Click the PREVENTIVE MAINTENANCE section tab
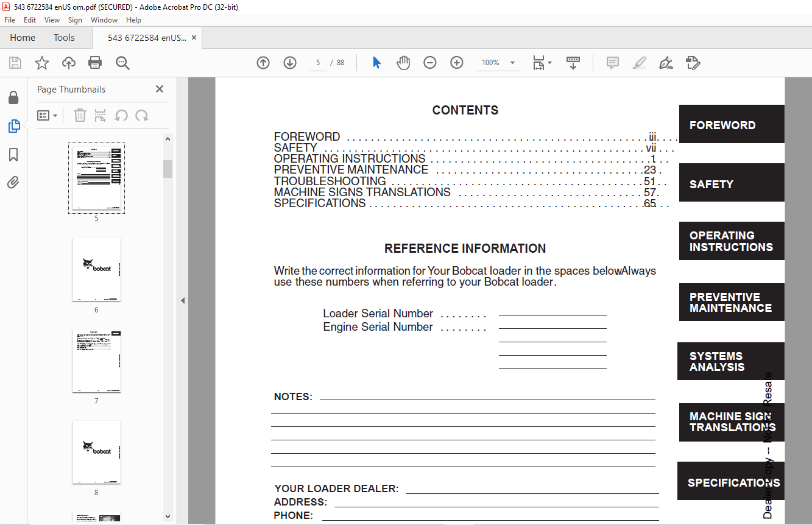 pyautogui.click(x=732, y=302)
